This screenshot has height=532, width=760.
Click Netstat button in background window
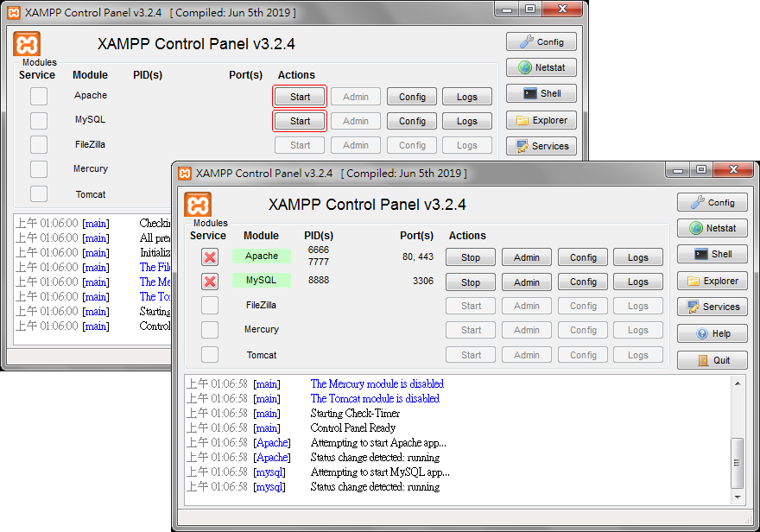click(x=541, y=68)
